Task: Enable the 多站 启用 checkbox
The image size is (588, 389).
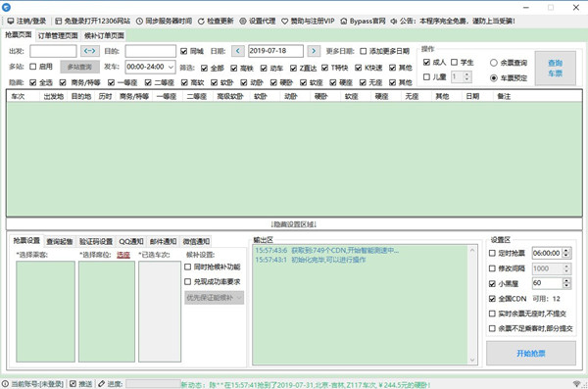Action: pyautogui.click(x=33, y=67)
